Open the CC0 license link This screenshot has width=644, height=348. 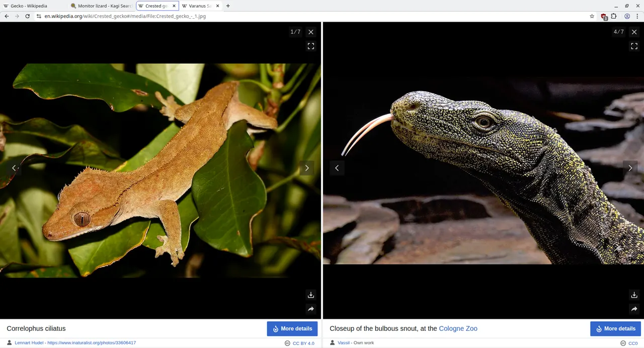[633, 343]
